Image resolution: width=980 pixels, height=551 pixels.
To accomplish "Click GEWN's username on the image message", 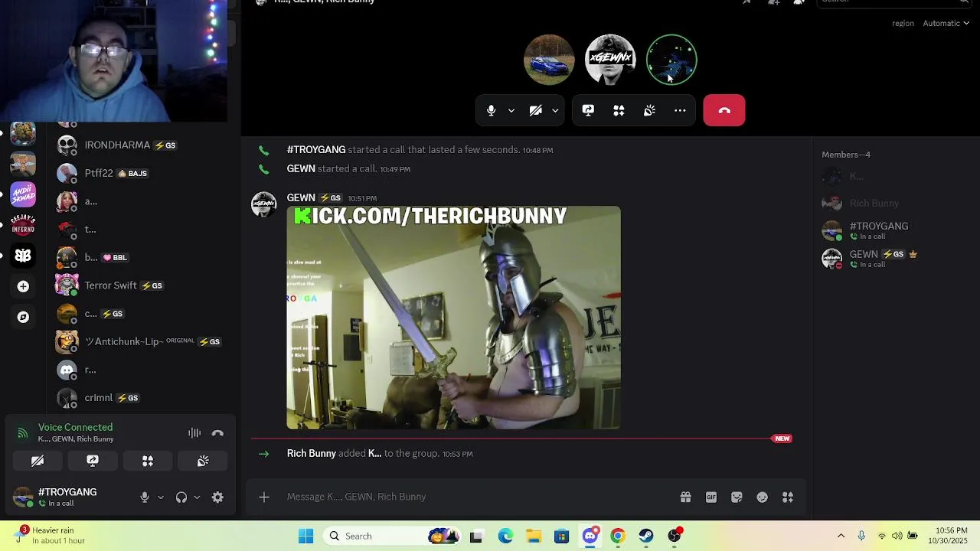I will coord(301,197).
